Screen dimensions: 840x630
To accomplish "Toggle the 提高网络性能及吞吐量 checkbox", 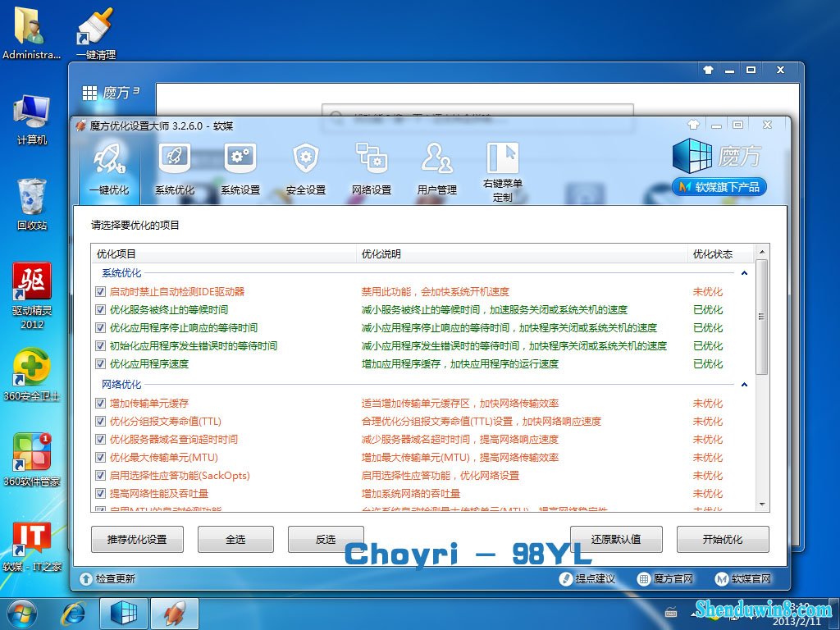I will point(100,493).
